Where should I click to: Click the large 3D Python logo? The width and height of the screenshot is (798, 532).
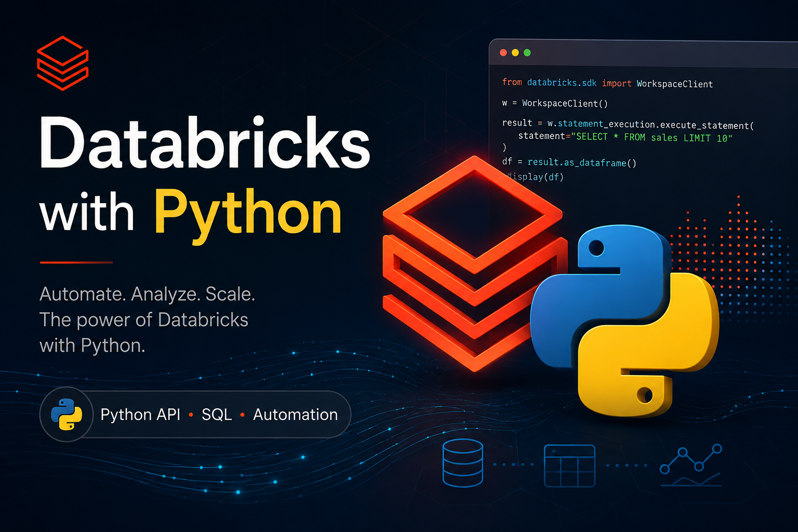click(x=625, y=321)
